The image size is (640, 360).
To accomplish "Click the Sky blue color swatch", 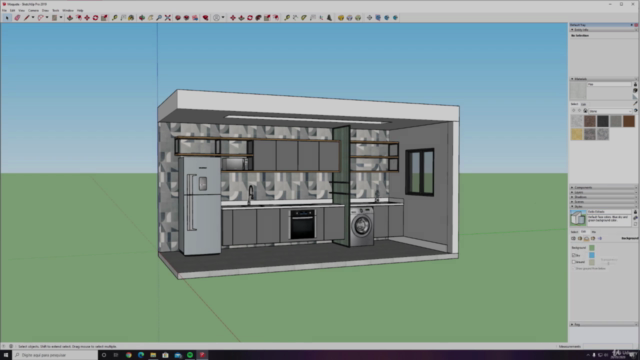I will 592,255.
